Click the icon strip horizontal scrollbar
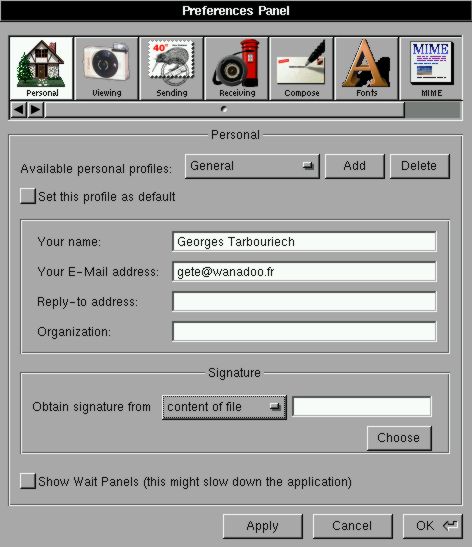Viewport: 472px width, 547px height. 225,110
